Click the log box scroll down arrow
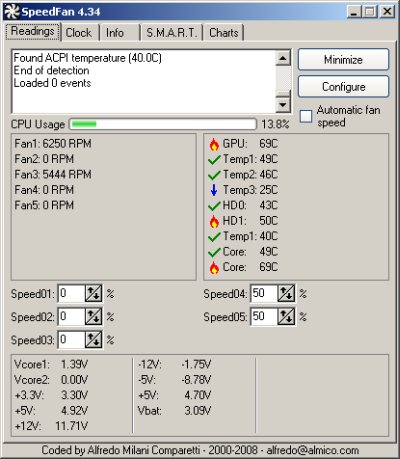This screenshot has height=459, width=400. (x=283, y=105)
